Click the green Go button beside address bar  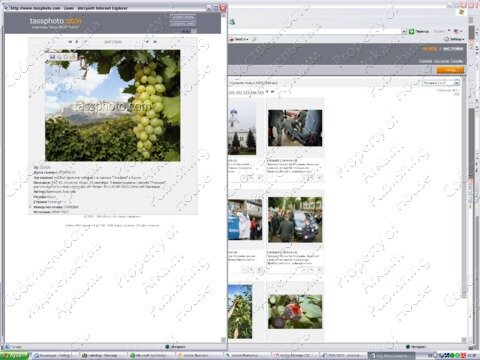[411, 31]
